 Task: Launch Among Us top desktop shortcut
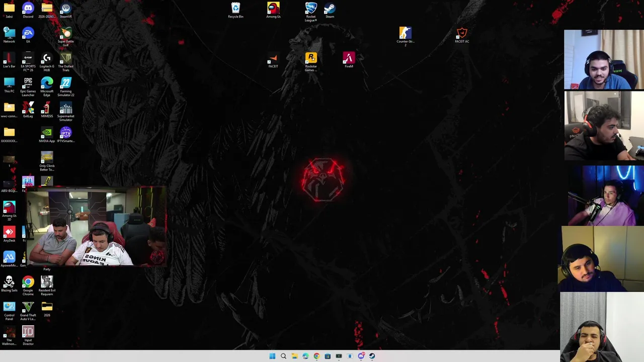(x=273, y=10)
